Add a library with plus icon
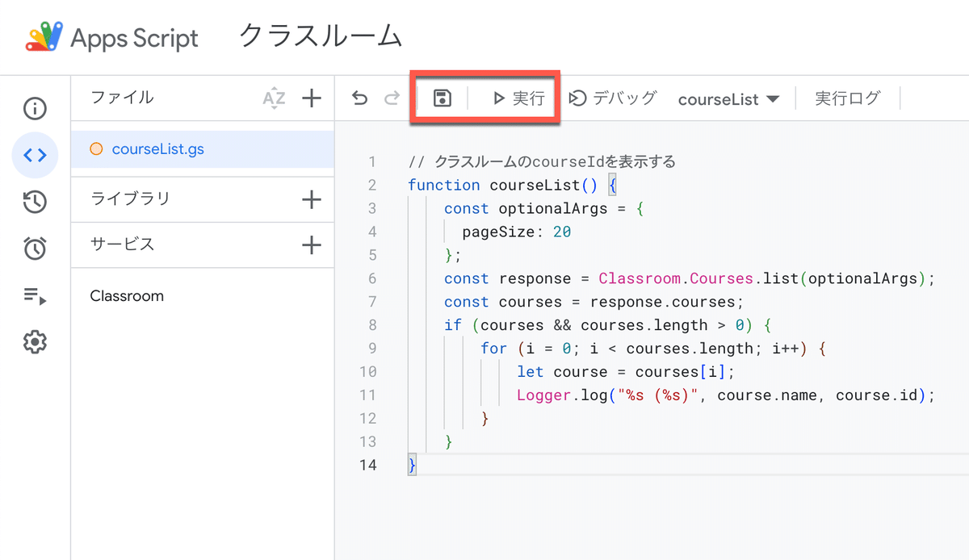969x560 pixels. click(x=311, y=199)
